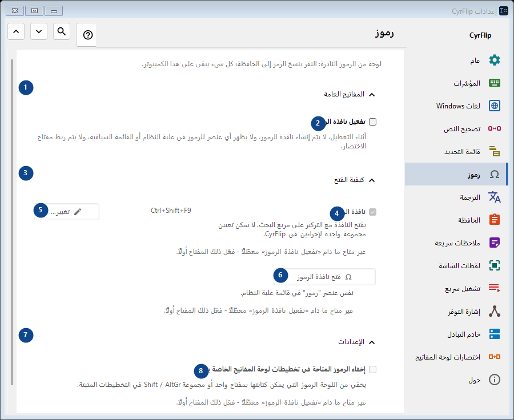
Task: Open the عام settings gear icon
Action: coord(495,60)
